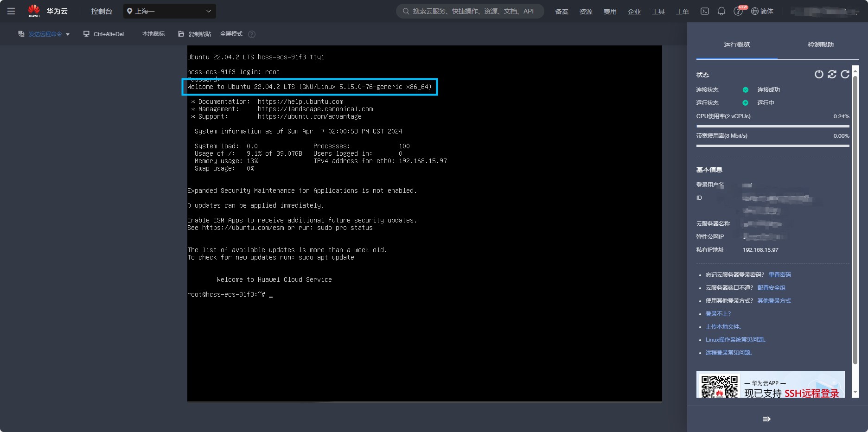Image resolution: width=868 pixels, height=432 pixels.
Task: Open the 工单 menu
Action: tap(682, 11)
